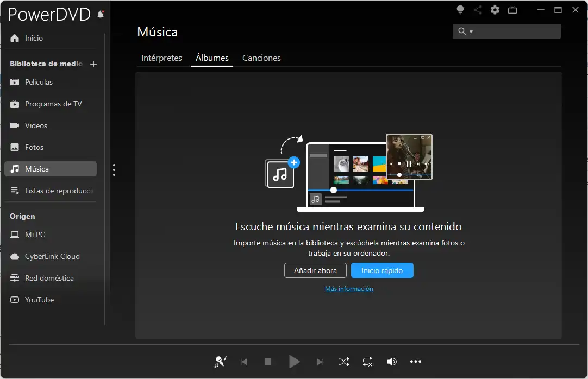588x379 pixels.
Task: Toggle the karaoke microphone icon
Action: coord(220,362)
